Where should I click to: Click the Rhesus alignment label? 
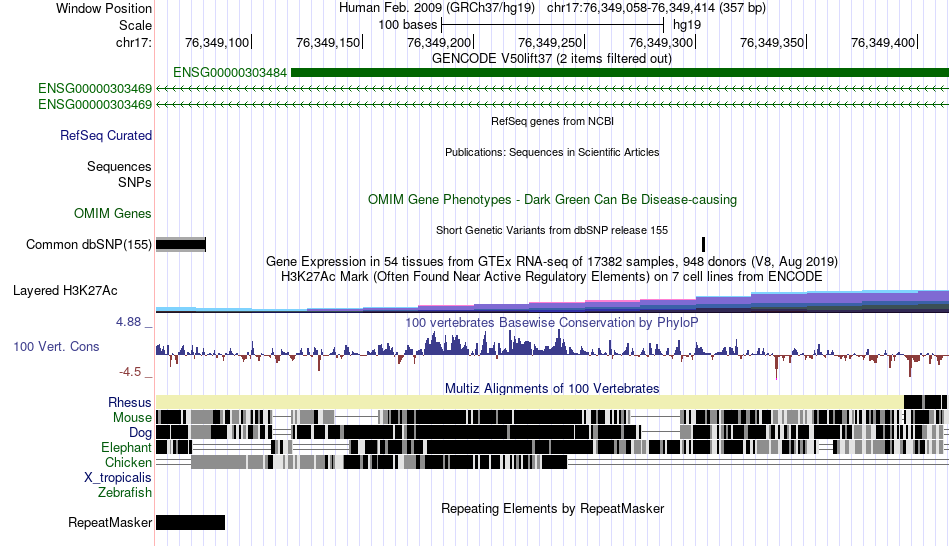(x=130, y=402)
